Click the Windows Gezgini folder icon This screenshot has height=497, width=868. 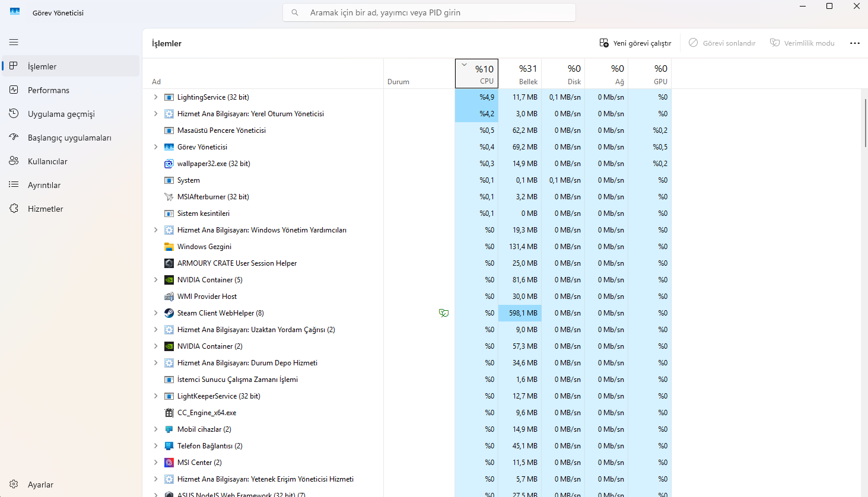point(169,247)
